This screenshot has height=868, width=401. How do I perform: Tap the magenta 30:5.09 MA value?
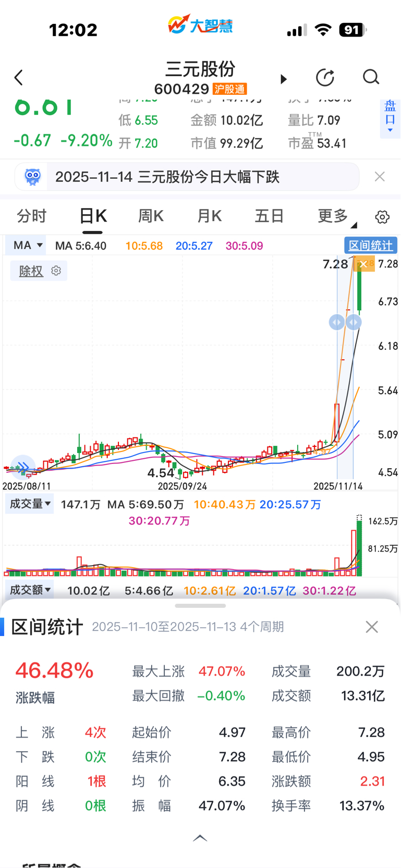coord(244,246)
